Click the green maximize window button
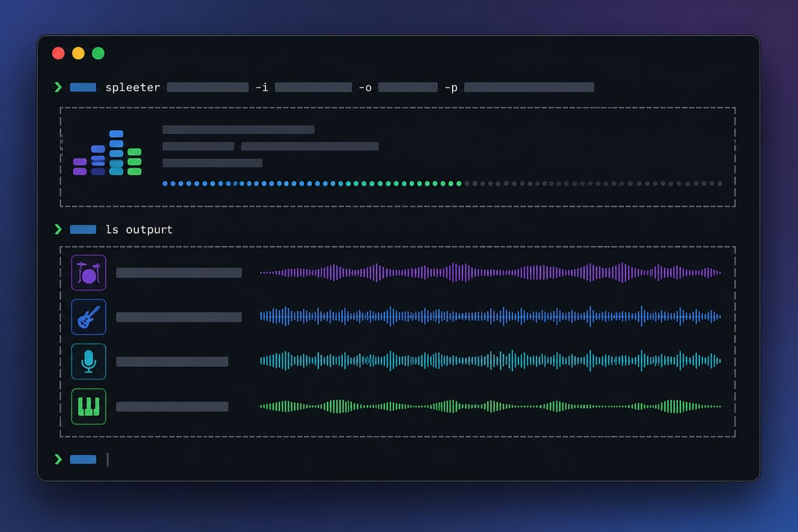 click(98, 53)
